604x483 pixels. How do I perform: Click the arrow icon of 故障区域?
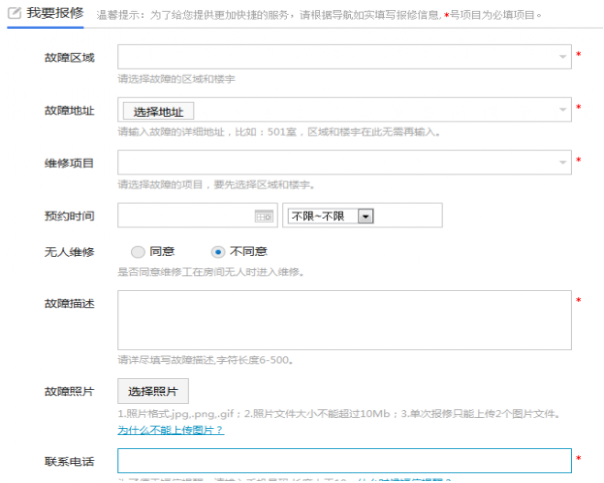click(x=563, y=57)
